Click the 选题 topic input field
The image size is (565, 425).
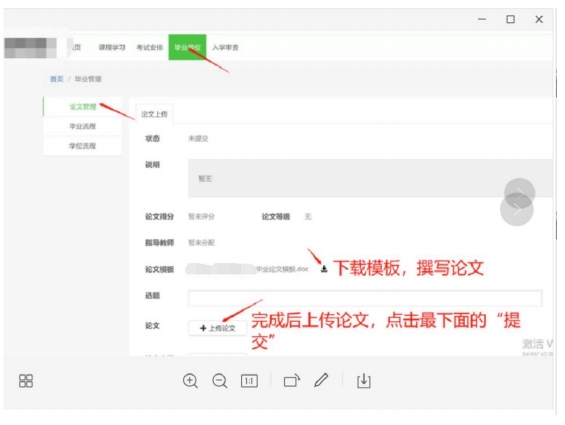pos(365,298)
